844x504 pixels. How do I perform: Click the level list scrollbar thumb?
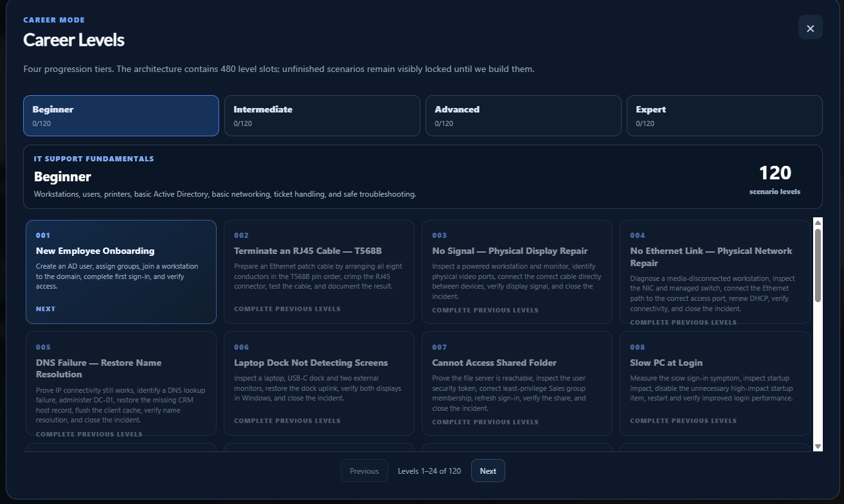(818, 265)
